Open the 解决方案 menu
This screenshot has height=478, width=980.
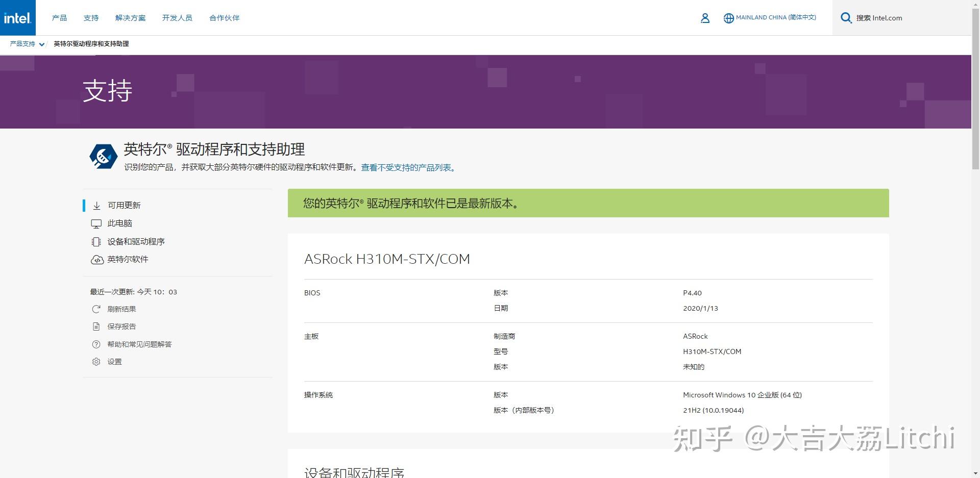(x=130, y=18)
